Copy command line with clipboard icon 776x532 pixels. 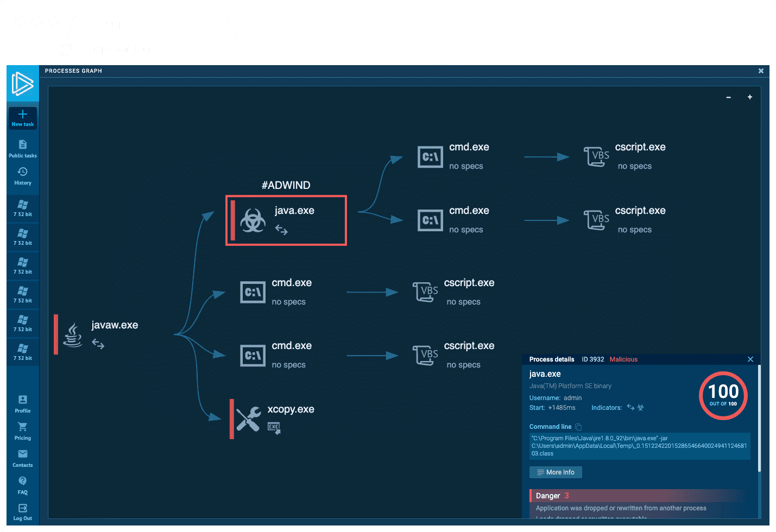[x=578, y=427]
